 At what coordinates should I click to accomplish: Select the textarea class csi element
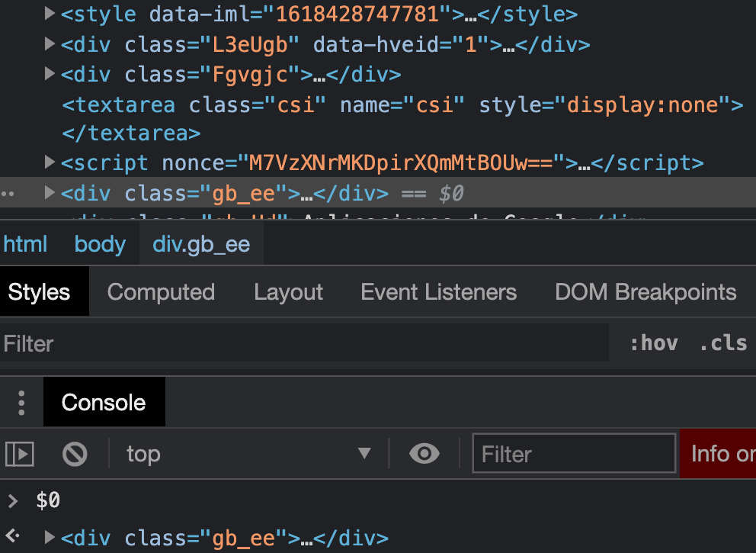coord(402,104)
